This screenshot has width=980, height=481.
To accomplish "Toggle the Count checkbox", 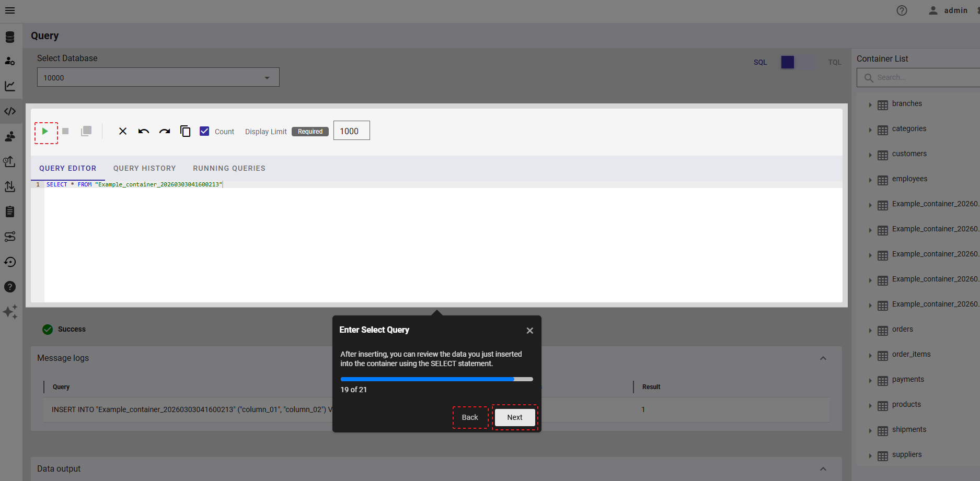I will pyautogui.click(x=204, y=131).
